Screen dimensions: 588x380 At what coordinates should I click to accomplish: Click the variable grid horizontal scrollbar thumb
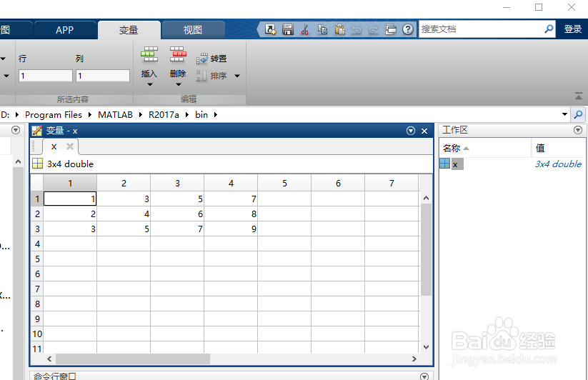point(133,359)
